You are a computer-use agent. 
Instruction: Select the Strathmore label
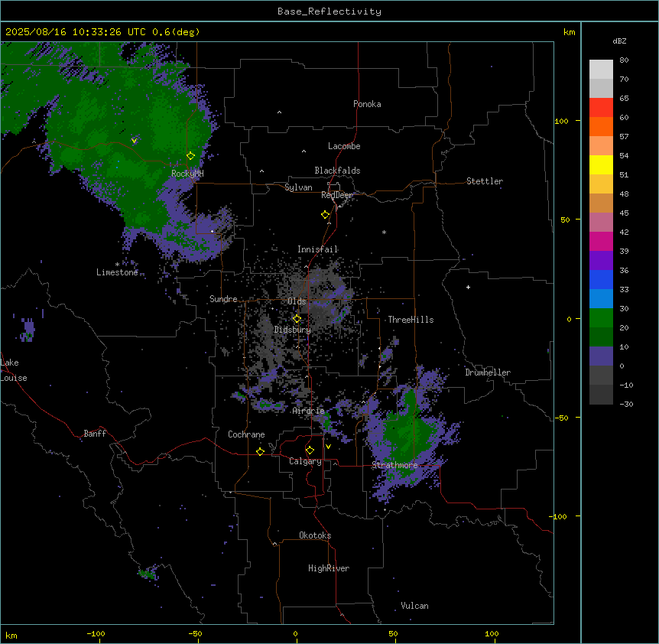[394, 465]
